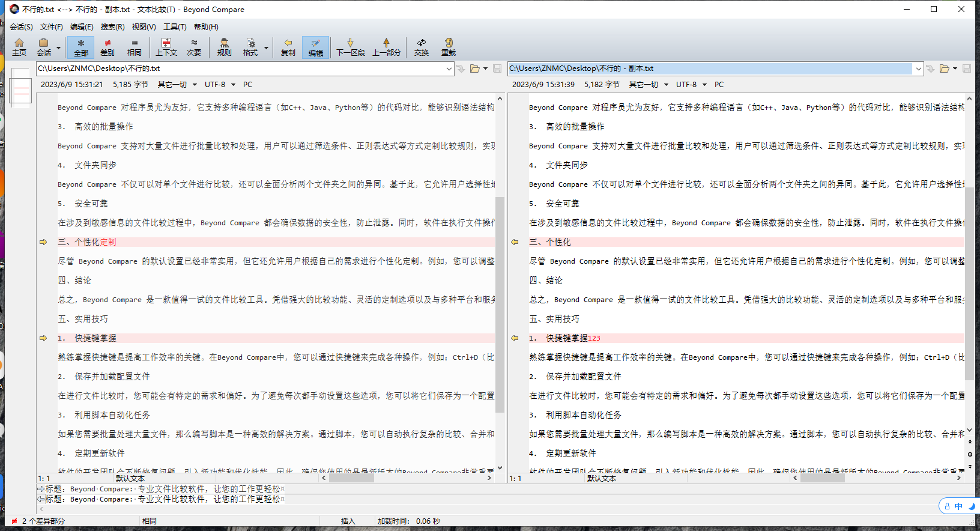
Task: Open the 文件(F) menu
Action: (51, 26)
